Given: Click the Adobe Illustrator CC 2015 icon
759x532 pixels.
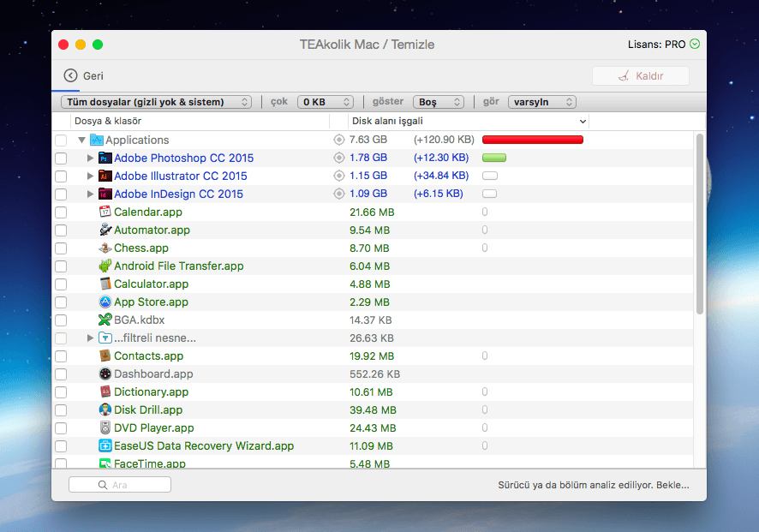Looking at the screenshot, I should point(105,176).
